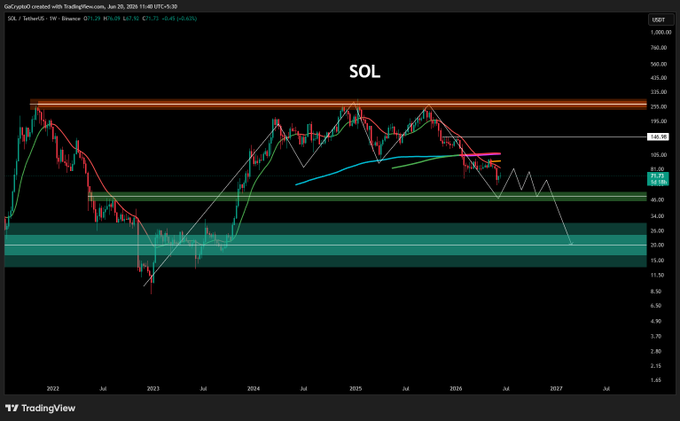Viewport: 680px width, 421px height.
Task: Click the 435.00 price axis label
Action: tap(659, 78)
